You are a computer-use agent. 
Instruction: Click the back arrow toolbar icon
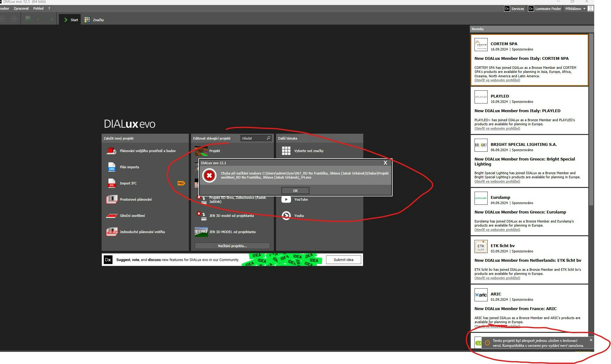[3, 19]
